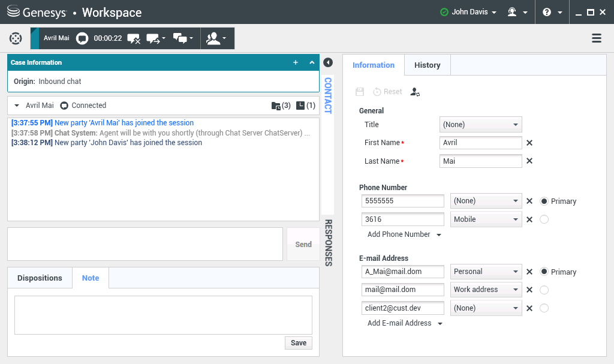This screenshot has height=364, width=614.
Task: Open the Work address e-mail type dropdown
Action: tap(486, 290)
